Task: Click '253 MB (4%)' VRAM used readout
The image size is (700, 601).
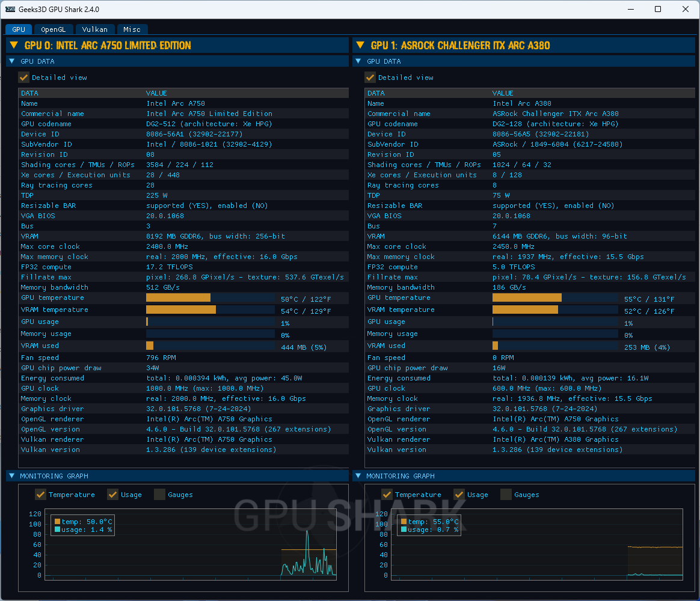Action: (x=647, y=347)
